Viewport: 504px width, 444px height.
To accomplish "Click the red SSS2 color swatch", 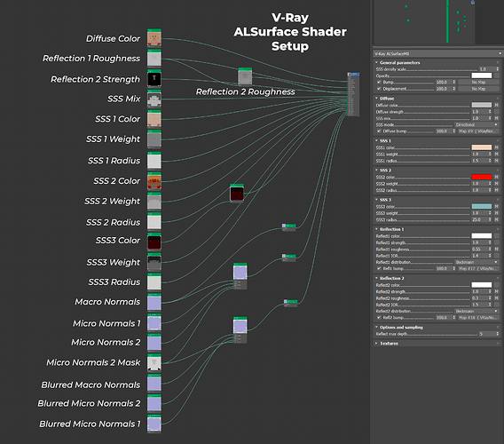I will (x=482, y=177).
